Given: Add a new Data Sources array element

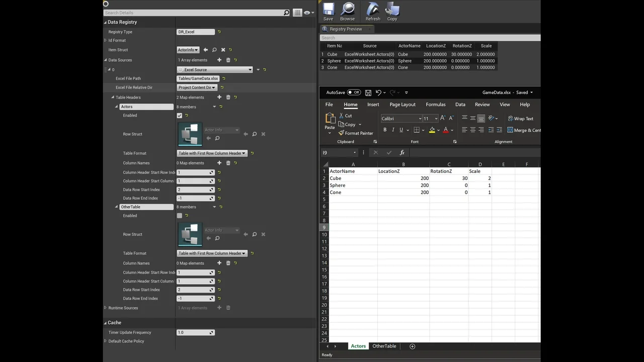Looking at the screenshot, I should pos(219,60).
